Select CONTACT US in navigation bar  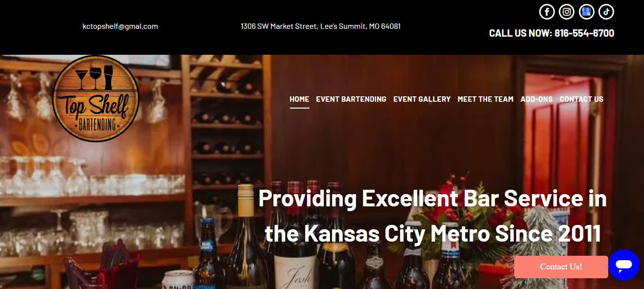[x=581, y=99]
